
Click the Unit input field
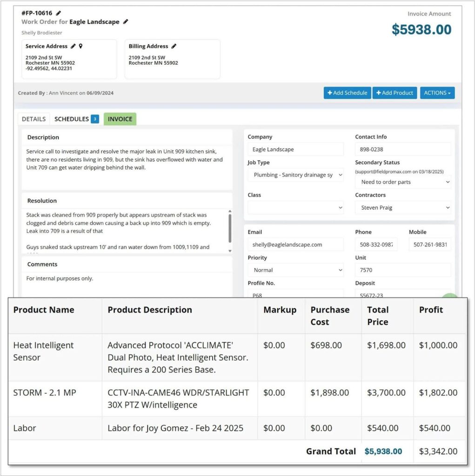[x=403, y=270]
